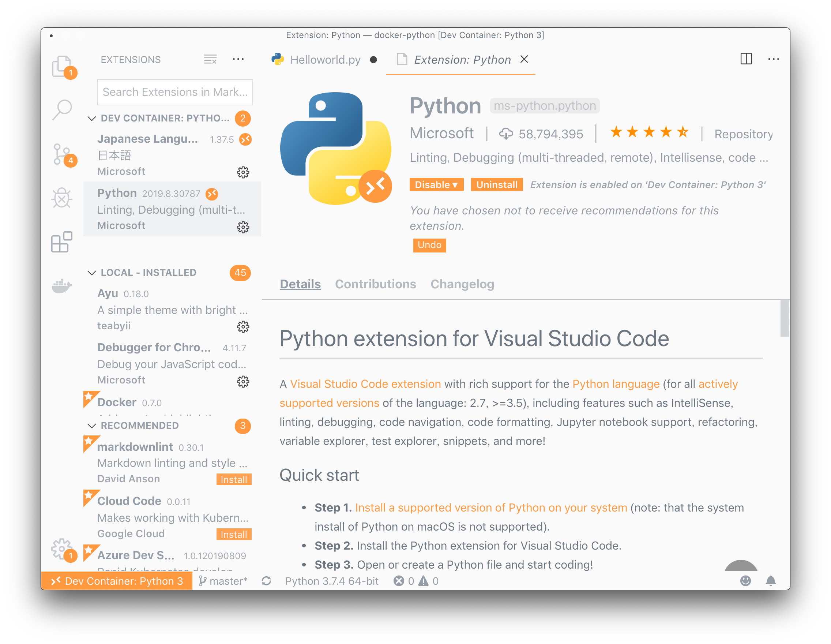The width and height of the screenshot is (831, 644).
Task: Install the Cloud Code extension
Action: click(x=234, y=534)
